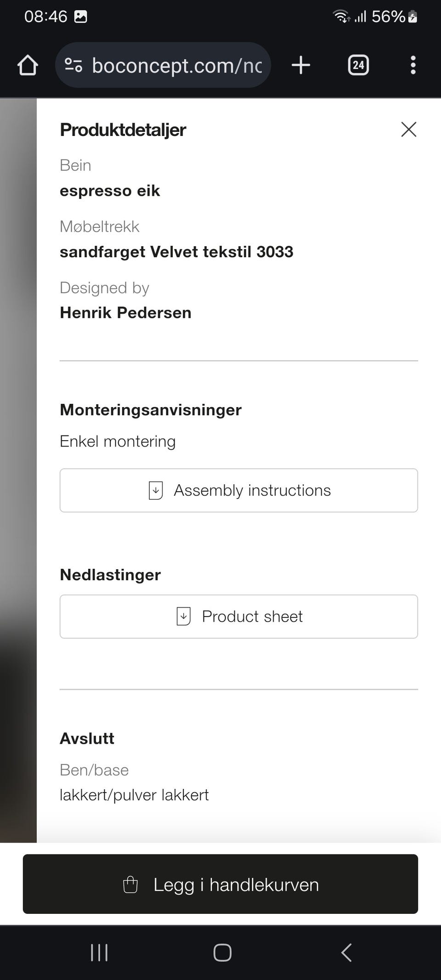Image resolution: width=441 pixels, height=980 pixels.
Task: Open Chrome three-dot overflow menu
Action: [x=413, y=65]
